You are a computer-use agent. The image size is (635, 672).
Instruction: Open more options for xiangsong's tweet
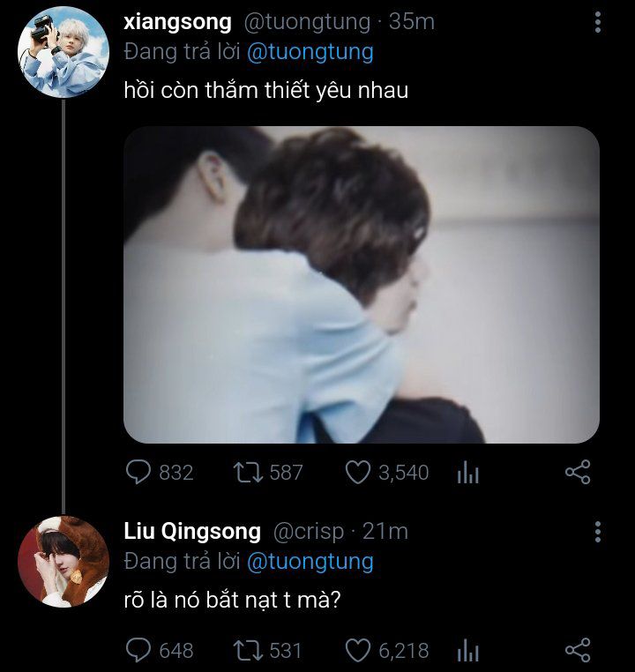(598, 22)
